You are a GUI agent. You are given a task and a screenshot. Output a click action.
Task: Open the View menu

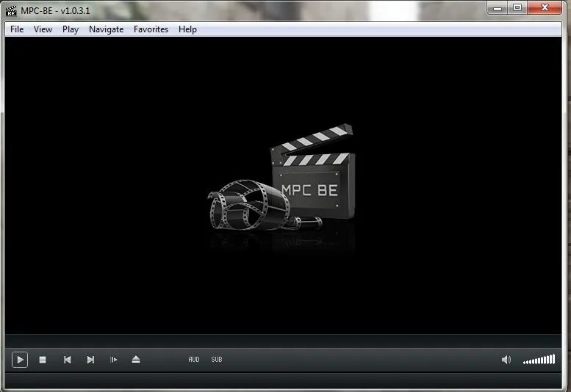click(43, 29)
